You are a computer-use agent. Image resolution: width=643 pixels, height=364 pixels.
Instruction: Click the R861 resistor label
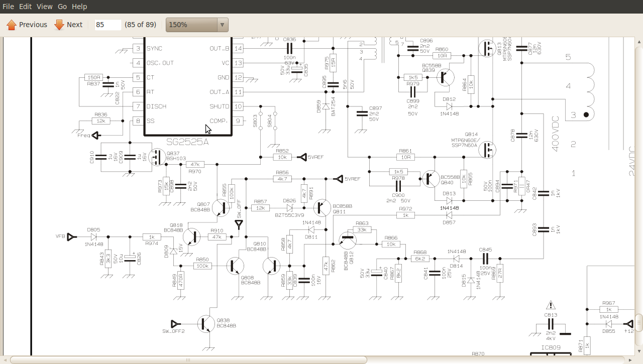405,151
